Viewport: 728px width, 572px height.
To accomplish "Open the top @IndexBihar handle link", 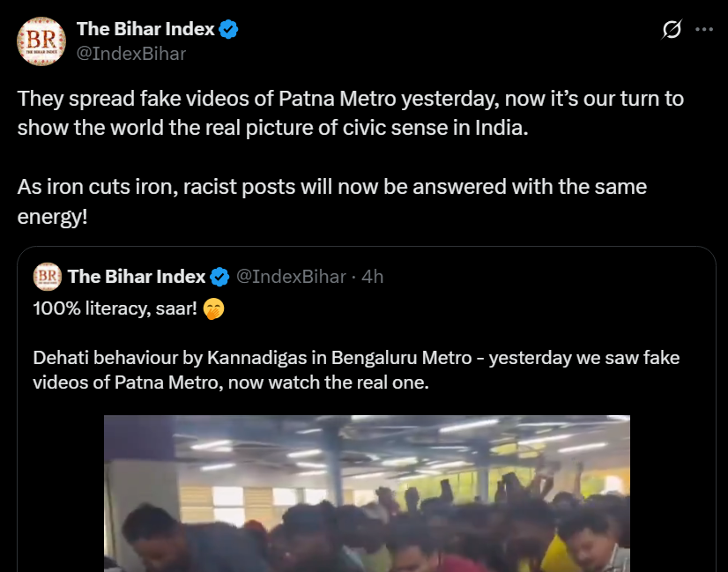I will point(131,53).
